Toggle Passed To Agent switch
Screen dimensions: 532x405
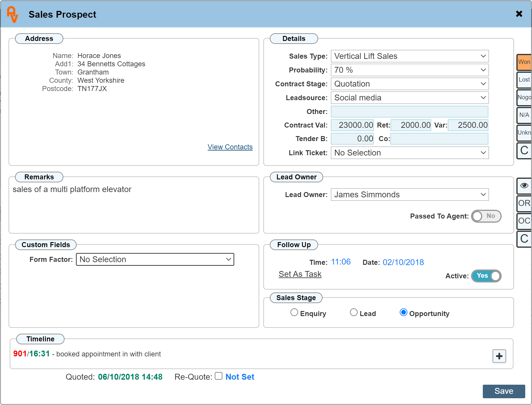486,216
